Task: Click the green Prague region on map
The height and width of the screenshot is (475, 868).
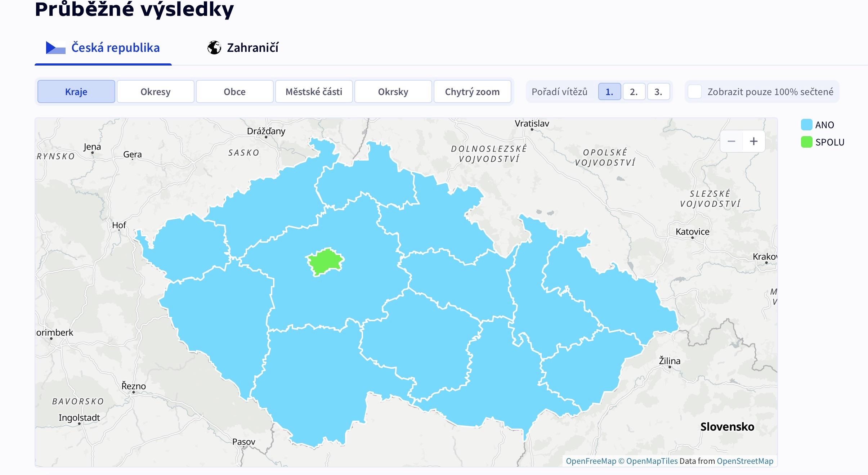Action: pos(325,261)
